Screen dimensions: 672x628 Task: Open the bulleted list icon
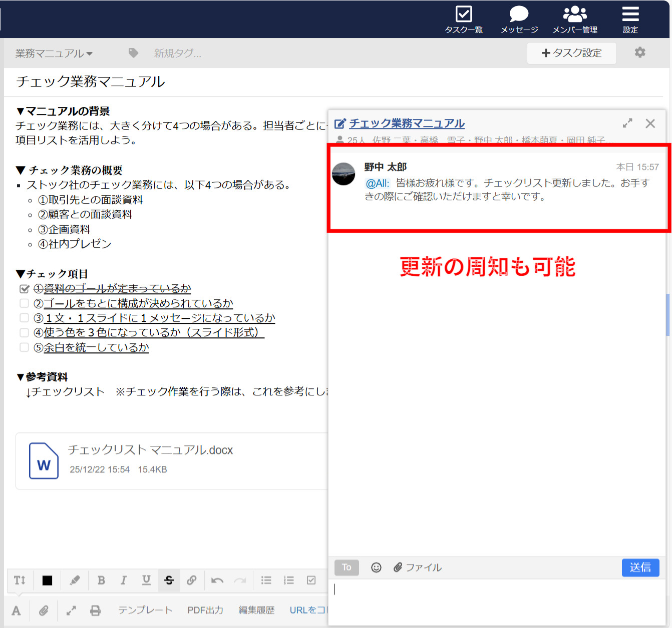point(266,580)
